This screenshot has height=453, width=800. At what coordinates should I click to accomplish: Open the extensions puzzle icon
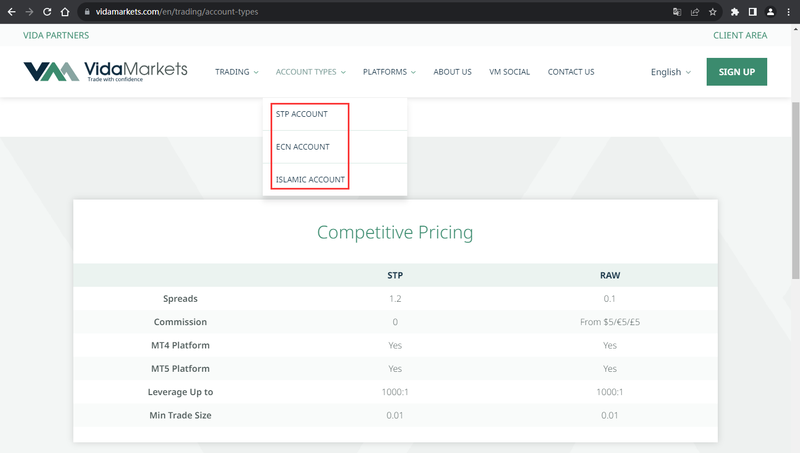(735, 12)
